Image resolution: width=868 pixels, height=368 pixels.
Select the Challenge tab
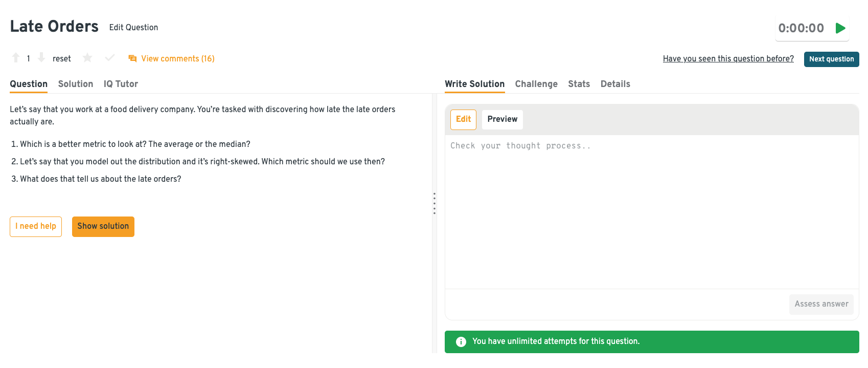(536, 84)
